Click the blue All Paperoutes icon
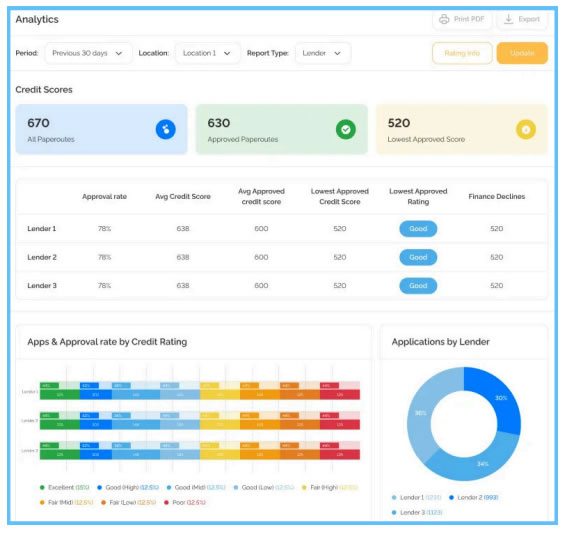The height and width of the screenshot is (538, 568). 166,129
